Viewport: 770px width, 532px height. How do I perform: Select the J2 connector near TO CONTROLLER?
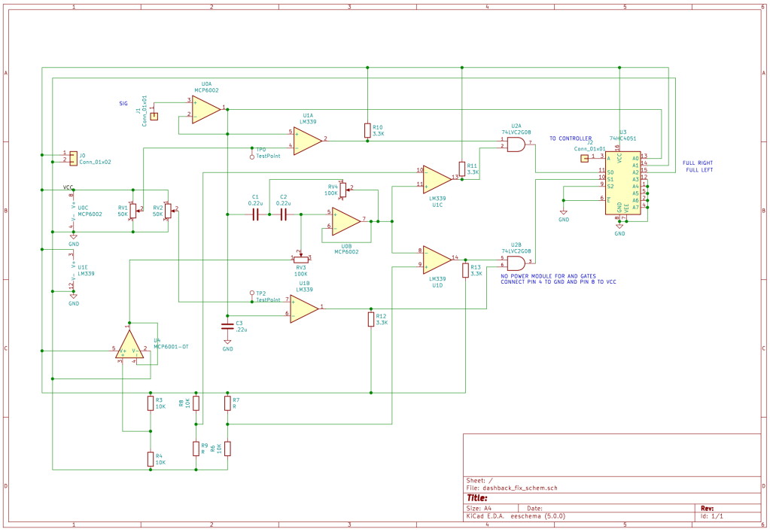pyautogui.click(x=583, y=159)
